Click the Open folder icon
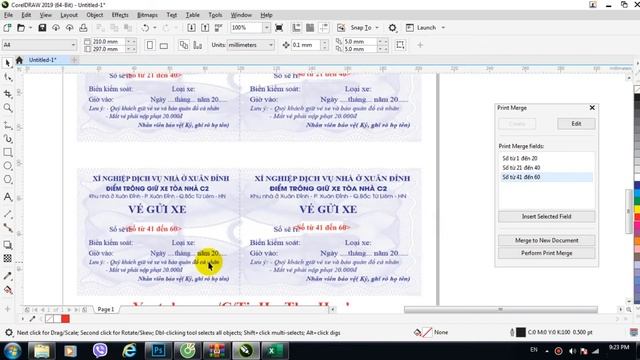The height and width of the screenshot is (360, 640). (21, 28)
